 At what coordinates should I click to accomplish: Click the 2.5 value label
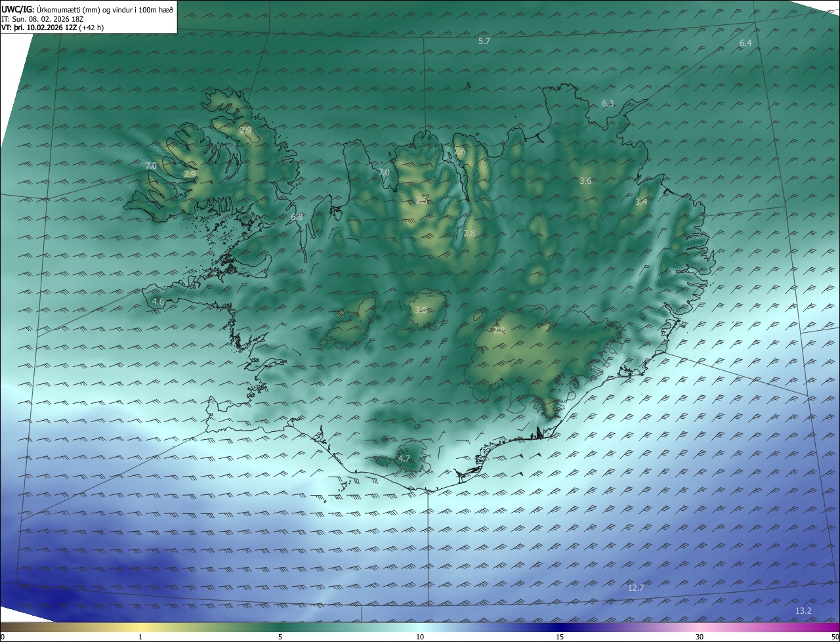(x=422, y=200)
